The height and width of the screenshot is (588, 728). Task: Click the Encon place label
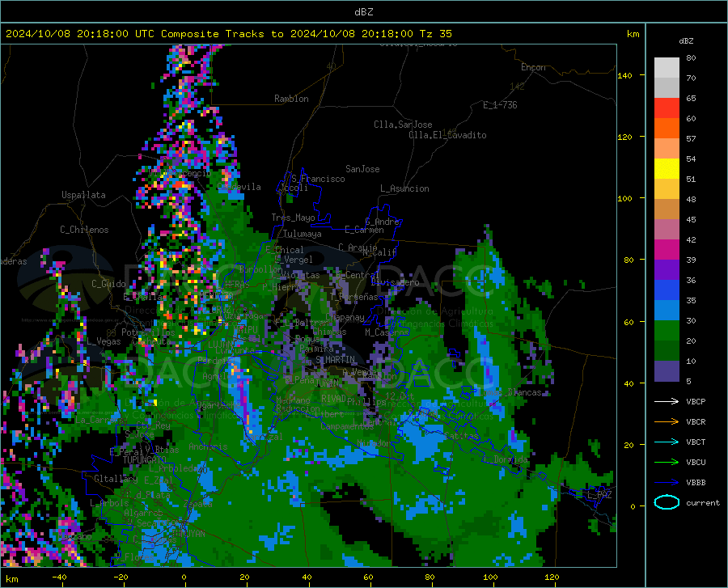(533, 67)
